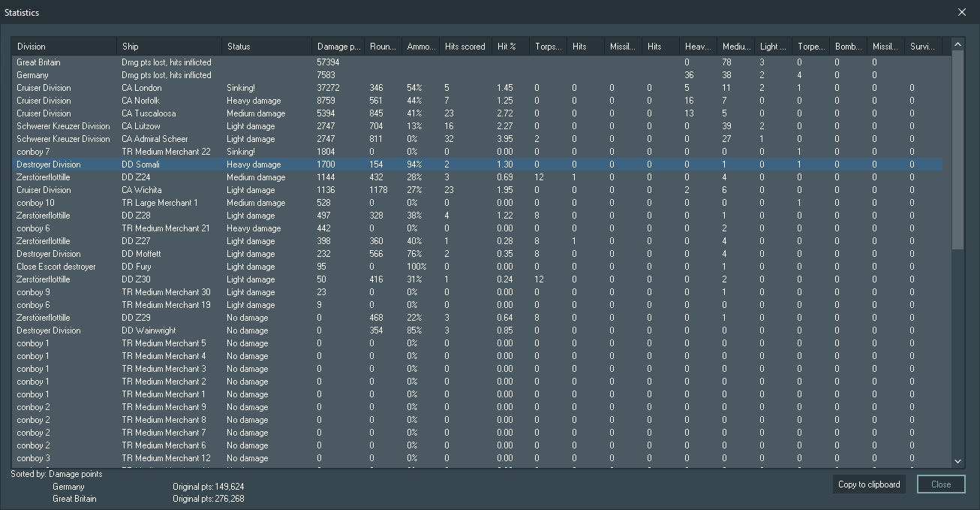The height and width of the screenshot is (510, 980).
Task: Select the DD Z30 row
Action: [477, 279]
